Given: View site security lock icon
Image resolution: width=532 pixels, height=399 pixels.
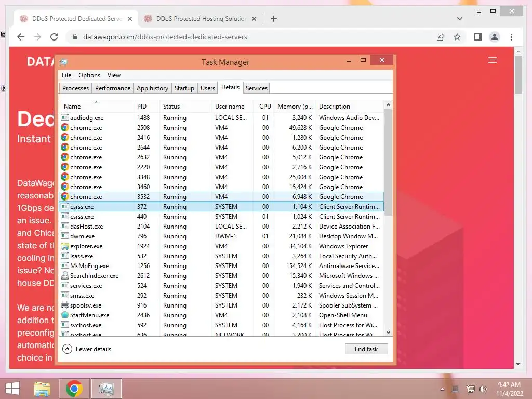Looking at the screenshot, I should pos(75,37).
